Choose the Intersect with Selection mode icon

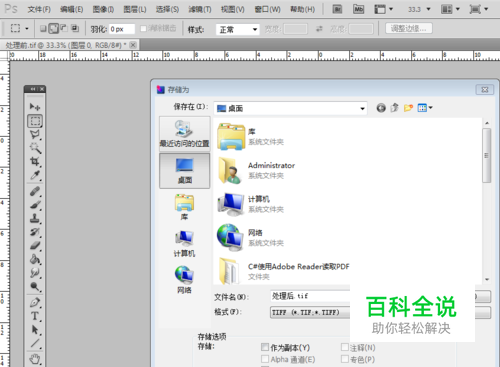[75, 29]
